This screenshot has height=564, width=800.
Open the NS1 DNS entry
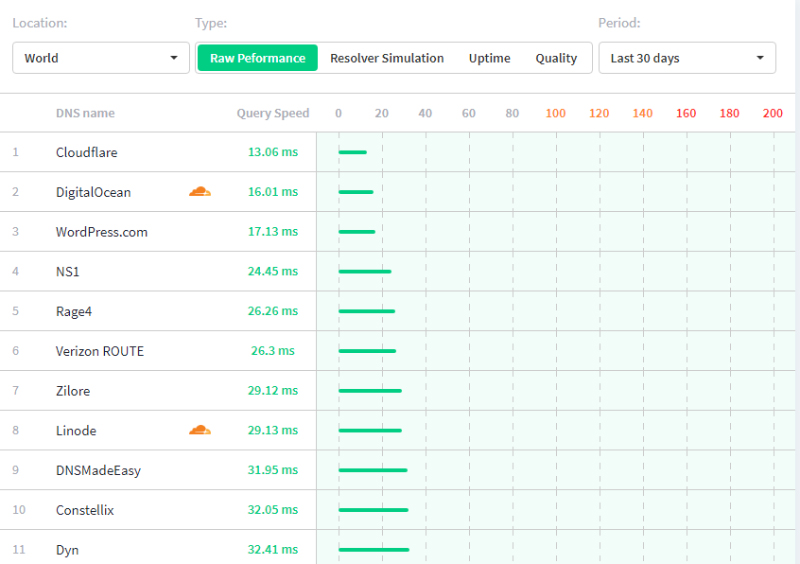tap(67, 272)
